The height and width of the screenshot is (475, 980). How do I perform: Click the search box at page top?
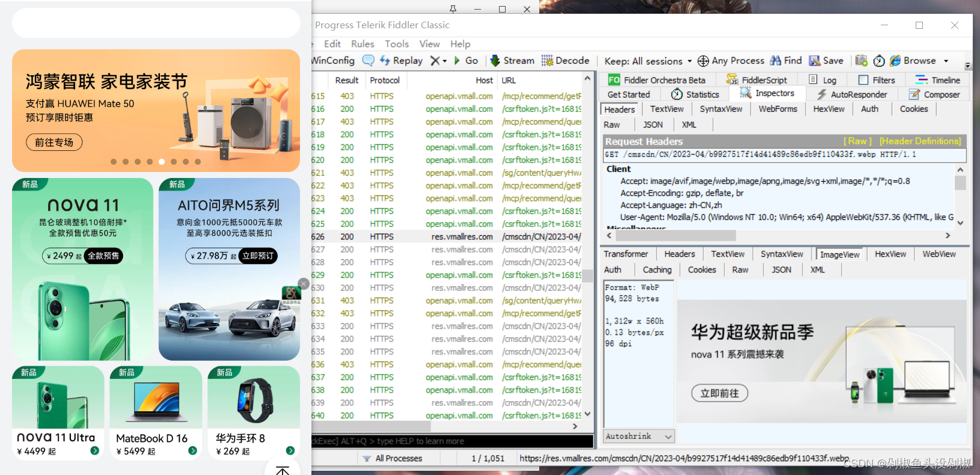click(x=156, y=23)
